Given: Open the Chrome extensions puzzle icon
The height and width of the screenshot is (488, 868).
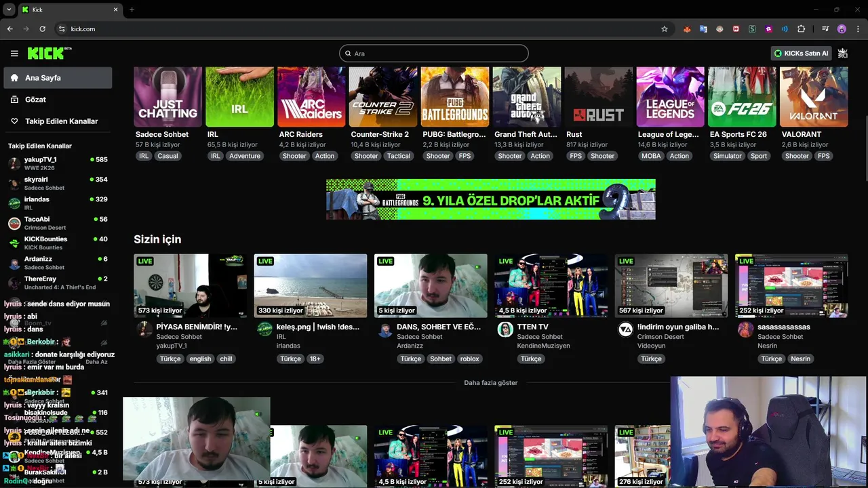Looking at the screenshot, I should [802, 29].
